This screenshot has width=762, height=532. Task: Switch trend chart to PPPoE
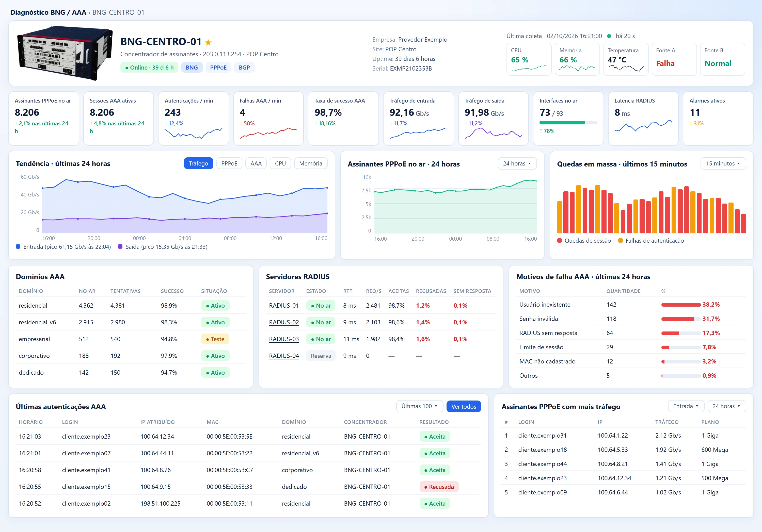click(229, 163)
